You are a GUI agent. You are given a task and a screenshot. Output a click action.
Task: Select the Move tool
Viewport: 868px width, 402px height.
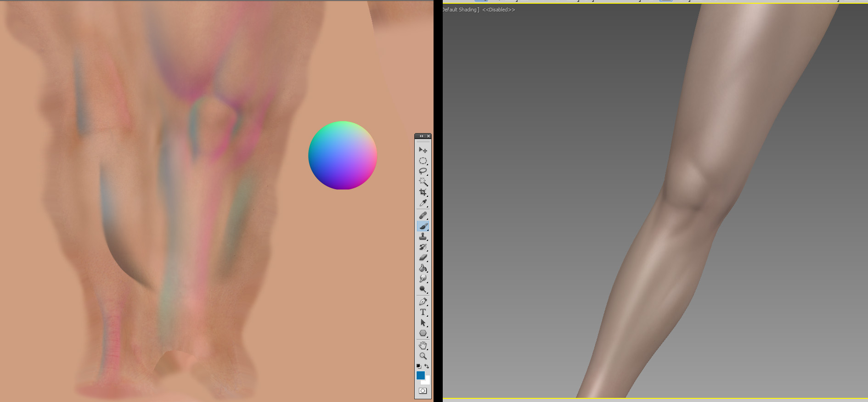(423, 150)
